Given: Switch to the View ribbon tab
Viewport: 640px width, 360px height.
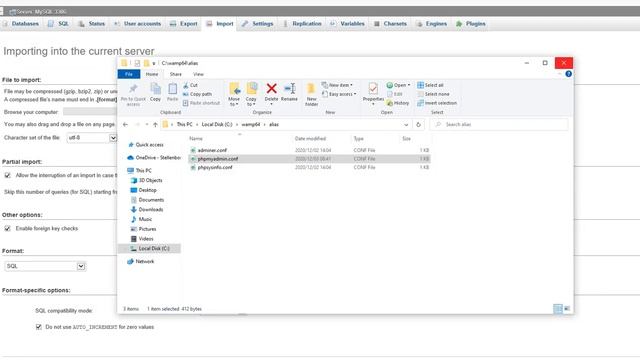Looking at the screenshot, I should (x=198, y=74).
